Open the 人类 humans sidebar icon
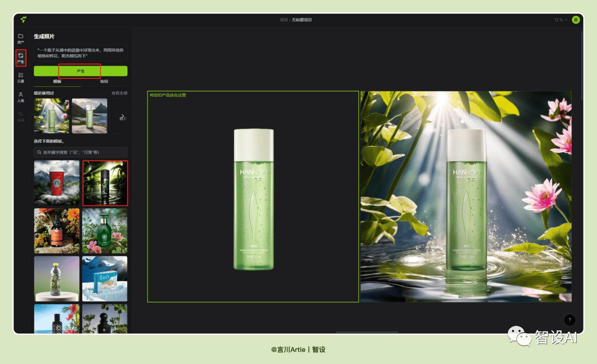 pyautogui.click(x=21, y=97)
